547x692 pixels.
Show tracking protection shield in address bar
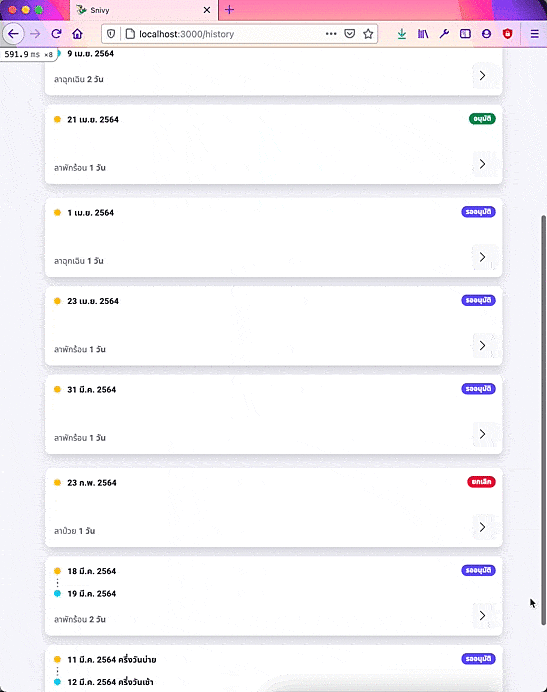tap(111, 34)
